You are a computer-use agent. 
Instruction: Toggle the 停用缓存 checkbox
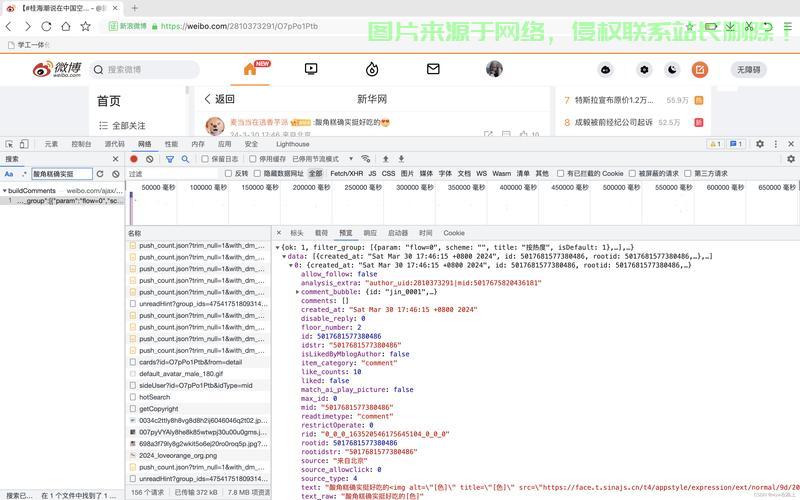[252, 159]
